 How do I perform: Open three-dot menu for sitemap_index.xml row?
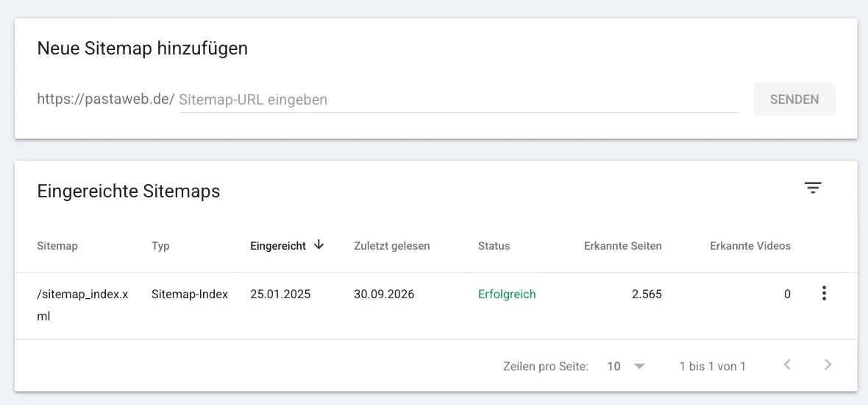825,294
